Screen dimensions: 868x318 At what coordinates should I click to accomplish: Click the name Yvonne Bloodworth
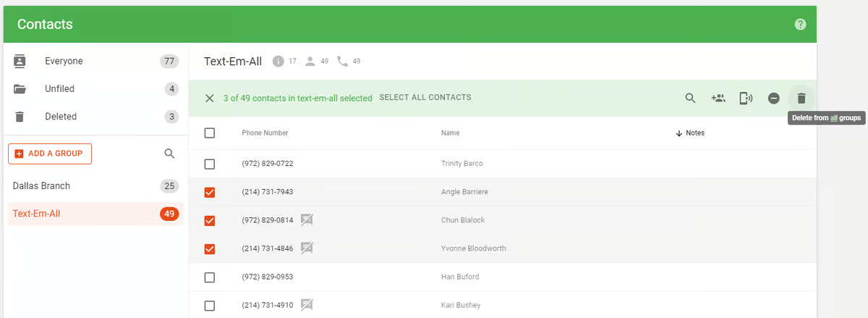[473, 248]
